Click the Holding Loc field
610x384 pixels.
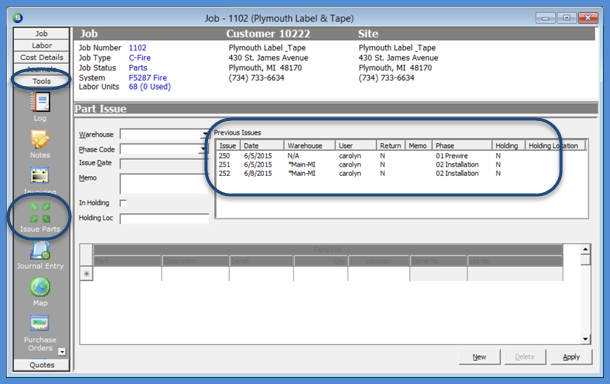click(x=164, y=219)
